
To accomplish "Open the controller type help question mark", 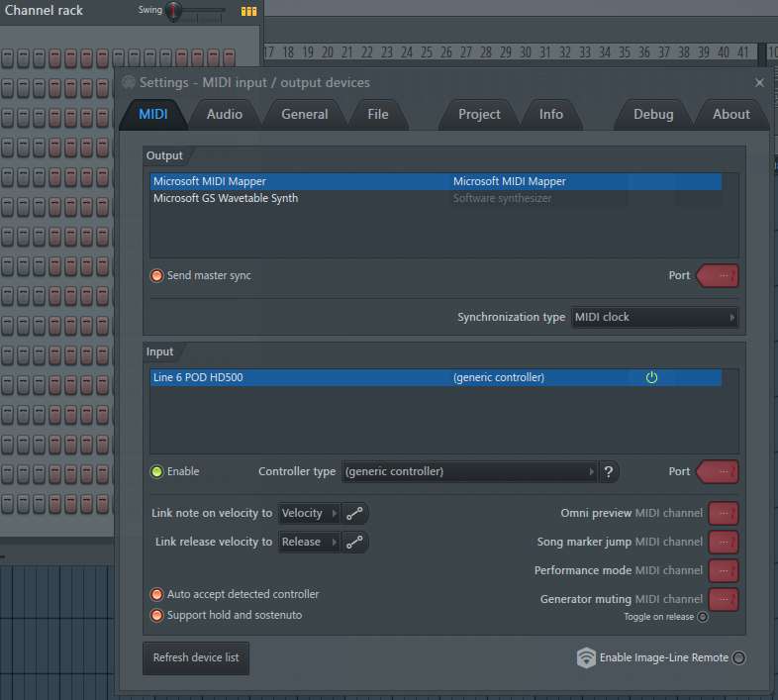I will 609,472.
